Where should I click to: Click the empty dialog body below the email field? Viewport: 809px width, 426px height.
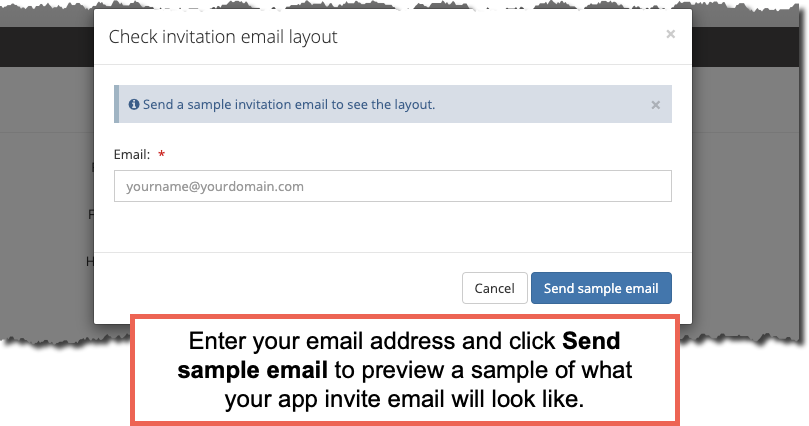click(x=393, y=227)
